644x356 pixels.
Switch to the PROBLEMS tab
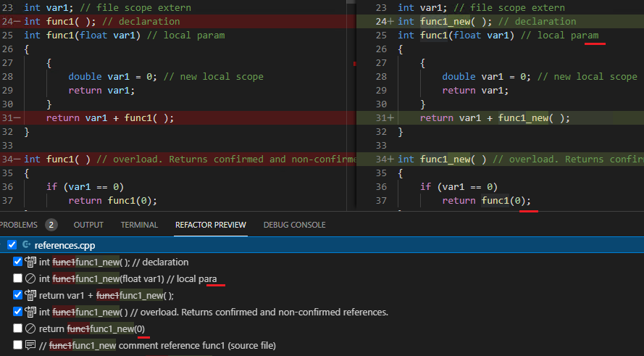[x=19, y=225]
